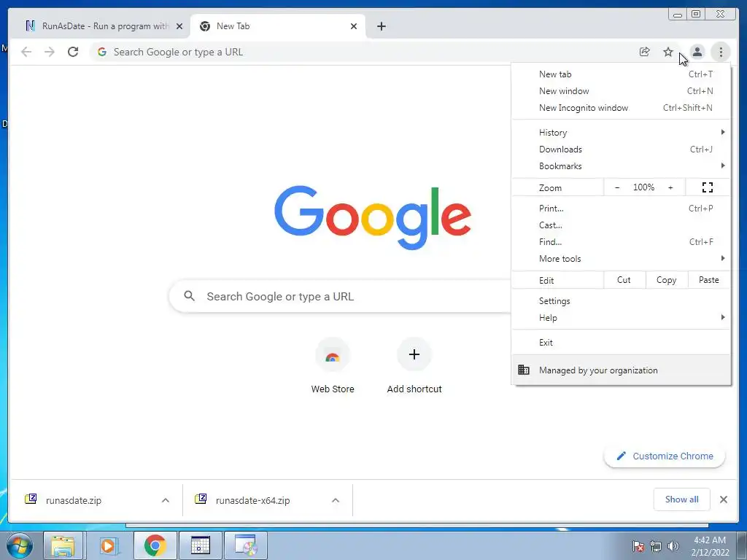Click the network tray icon

[656, 546]
